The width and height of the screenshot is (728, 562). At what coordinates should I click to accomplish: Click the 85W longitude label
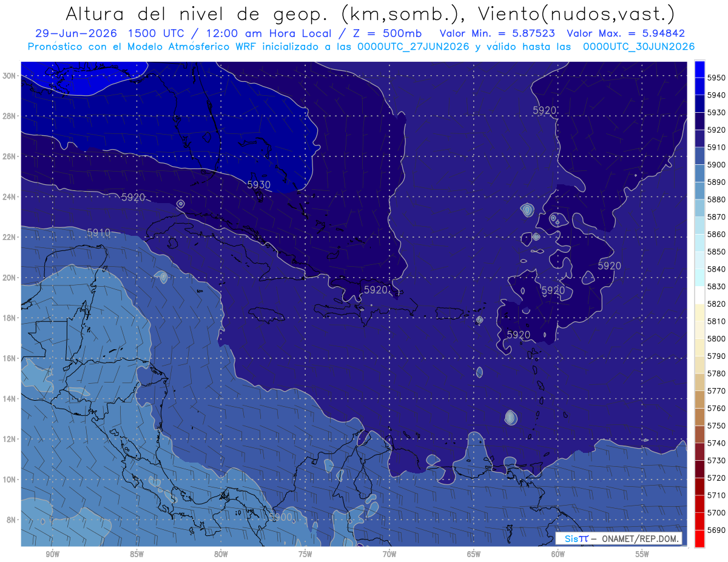137,555
